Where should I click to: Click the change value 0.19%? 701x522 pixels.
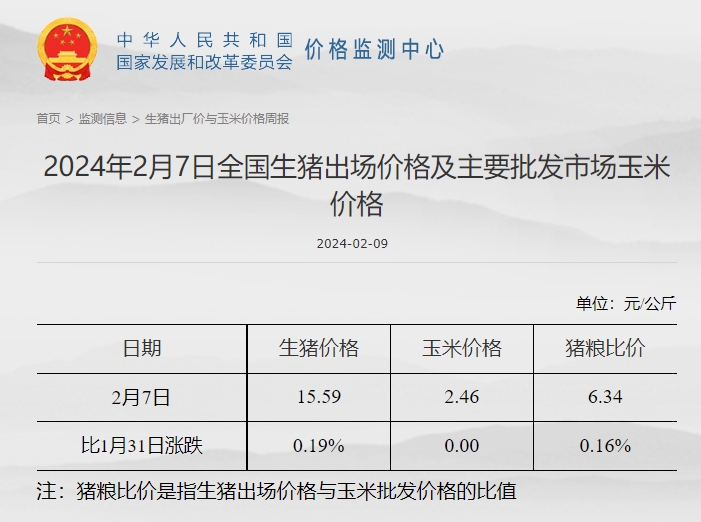coord(319,446)
